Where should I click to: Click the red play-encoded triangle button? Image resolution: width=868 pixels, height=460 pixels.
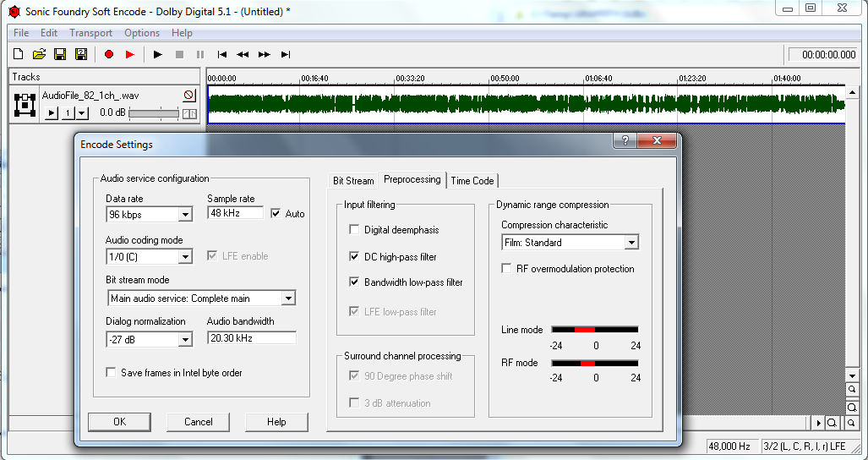(130, 54)
